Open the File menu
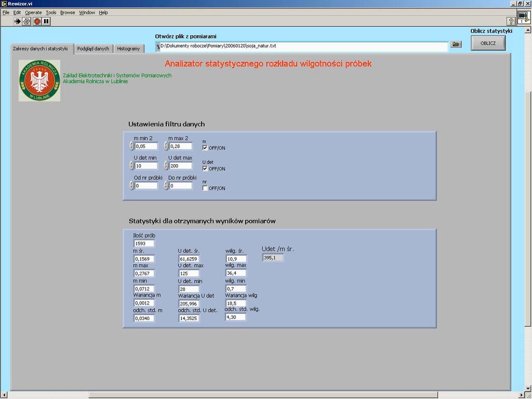Screen dimensions: 532x399 pyautogui.click(x=6, y=12)
